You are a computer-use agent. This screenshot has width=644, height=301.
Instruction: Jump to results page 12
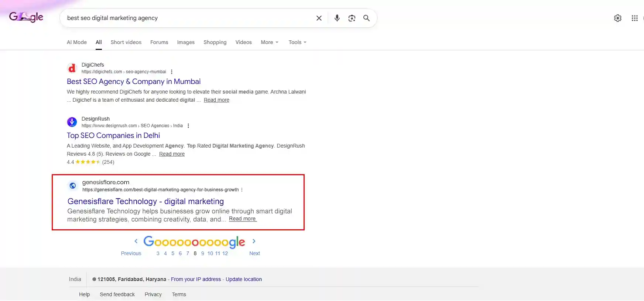pos(225,253)
